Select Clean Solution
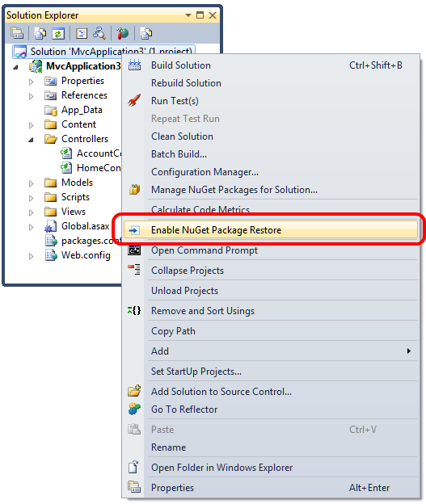 click(x=271, y=136)
